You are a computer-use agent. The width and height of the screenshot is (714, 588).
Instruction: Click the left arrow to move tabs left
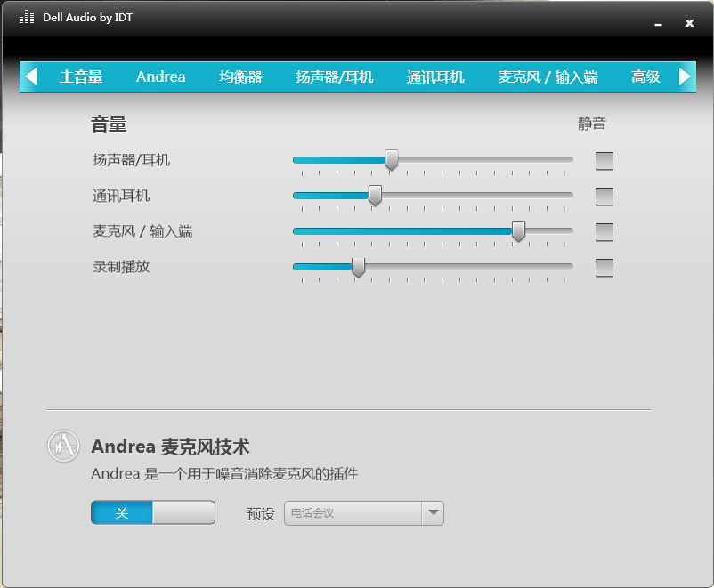pyautogui.click(x=30, y=77)
